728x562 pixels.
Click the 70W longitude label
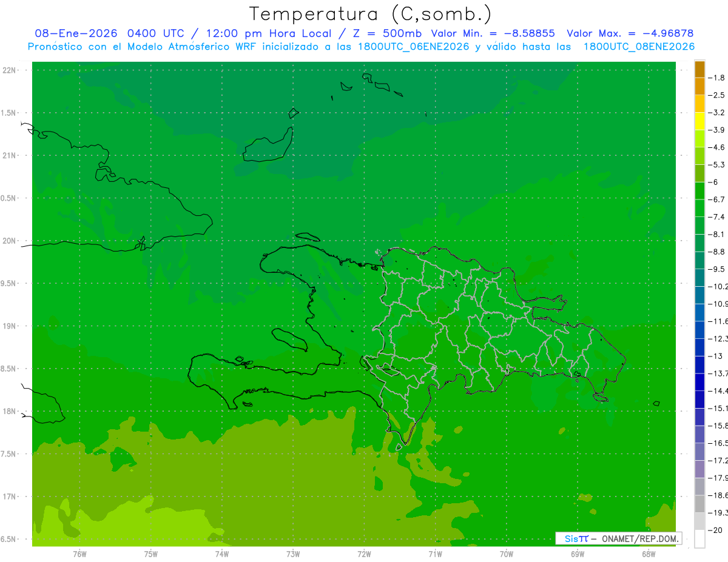tap(507, 554)
